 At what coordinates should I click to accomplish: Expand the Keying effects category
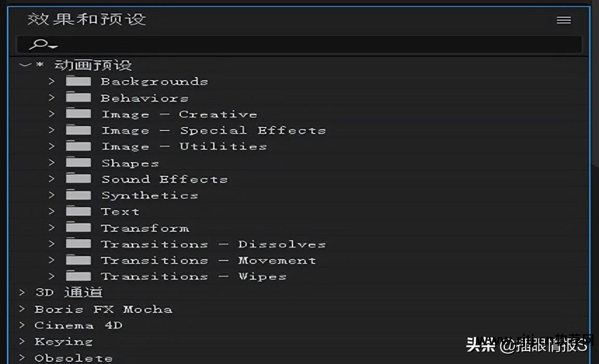click(22, 341)
